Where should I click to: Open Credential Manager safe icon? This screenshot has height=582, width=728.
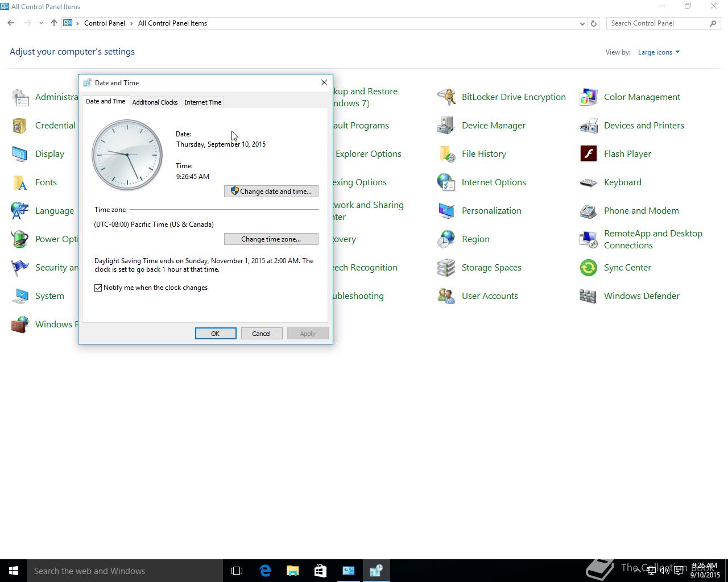coord(20,126)
